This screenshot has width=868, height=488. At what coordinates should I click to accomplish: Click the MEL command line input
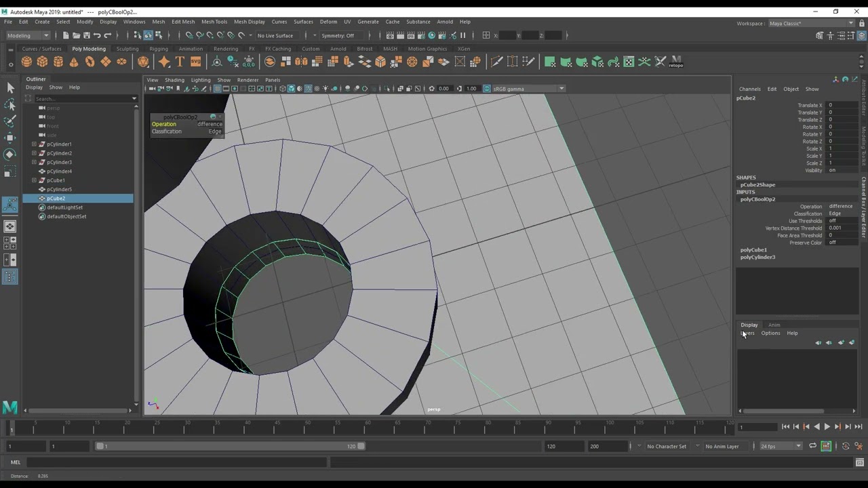176,462
